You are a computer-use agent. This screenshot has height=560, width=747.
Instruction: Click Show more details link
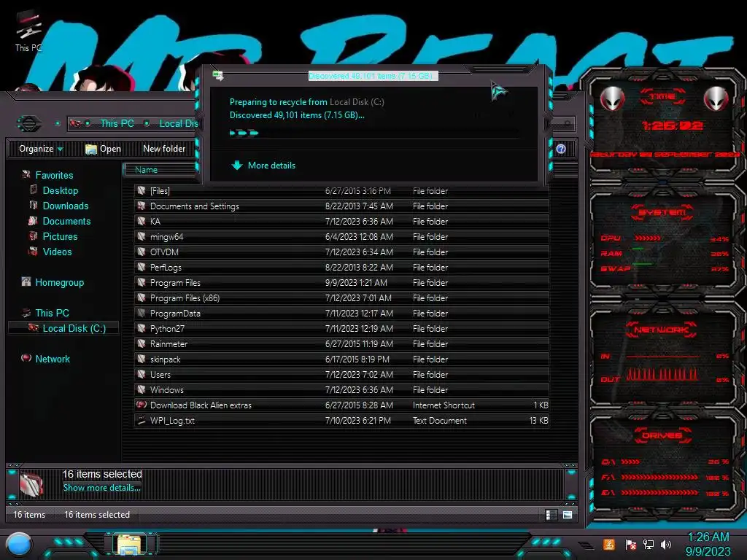click(x=102, y=488)
